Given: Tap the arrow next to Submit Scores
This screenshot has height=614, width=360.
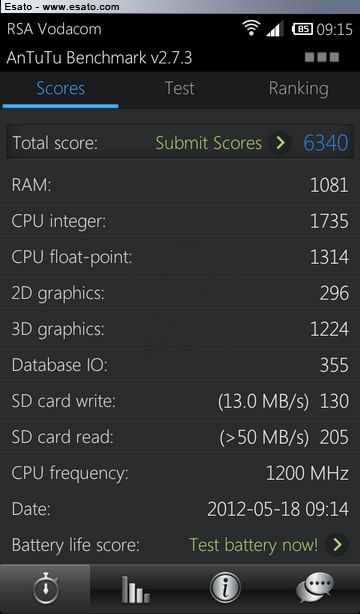Looking at the screenshot, I should tap(280, 143).
